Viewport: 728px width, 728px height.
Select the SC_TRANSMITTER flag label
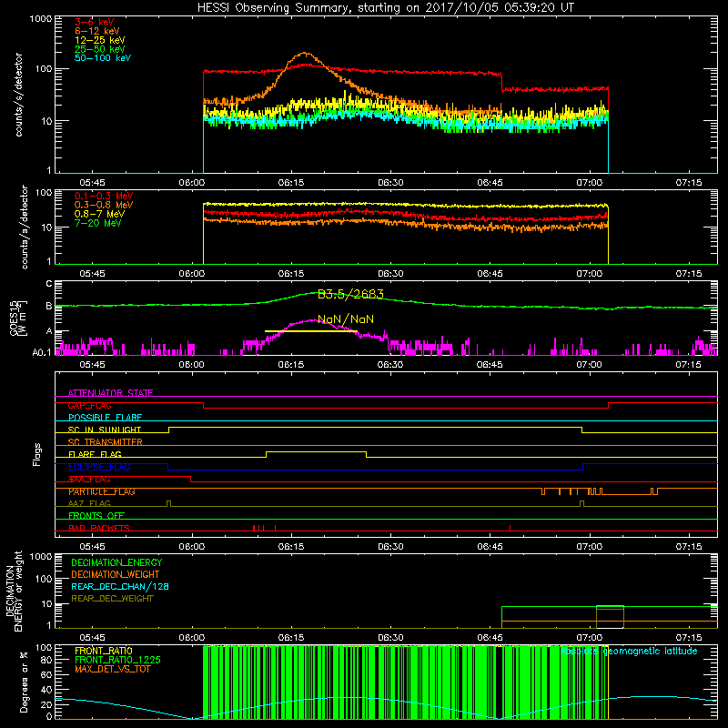tap(106, 442)
